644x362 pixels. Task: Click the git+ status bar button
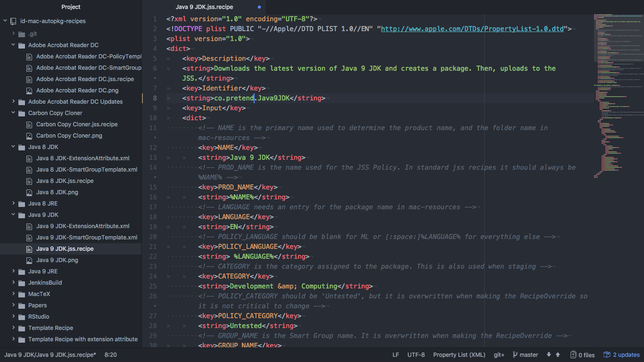click(499, 355)
